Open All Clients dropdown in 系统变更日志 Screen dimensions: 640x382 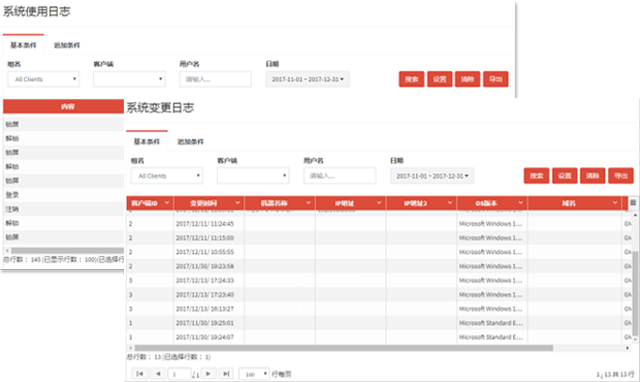pyautogui.click(x=167, y=176)
